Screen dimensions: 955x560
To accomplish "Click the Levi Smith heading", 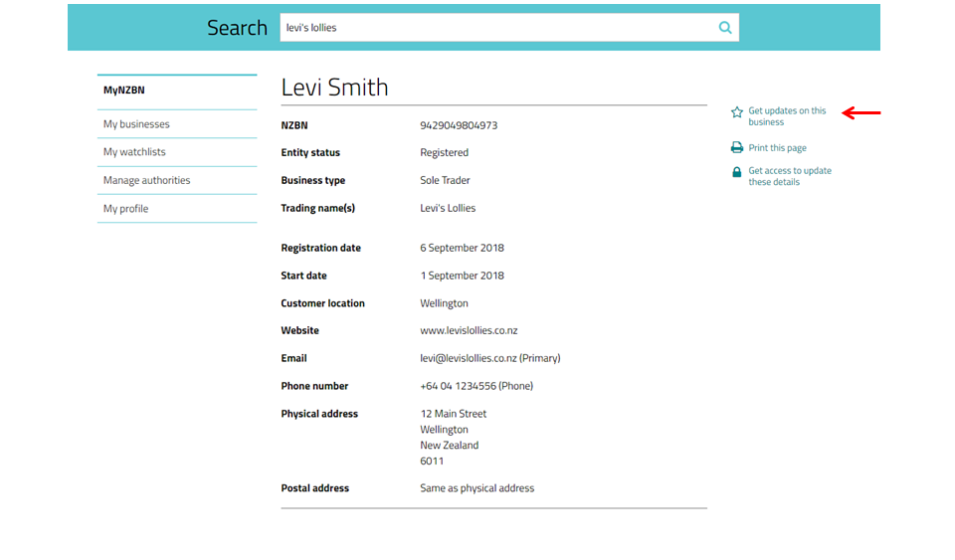I will coord(334,88).
